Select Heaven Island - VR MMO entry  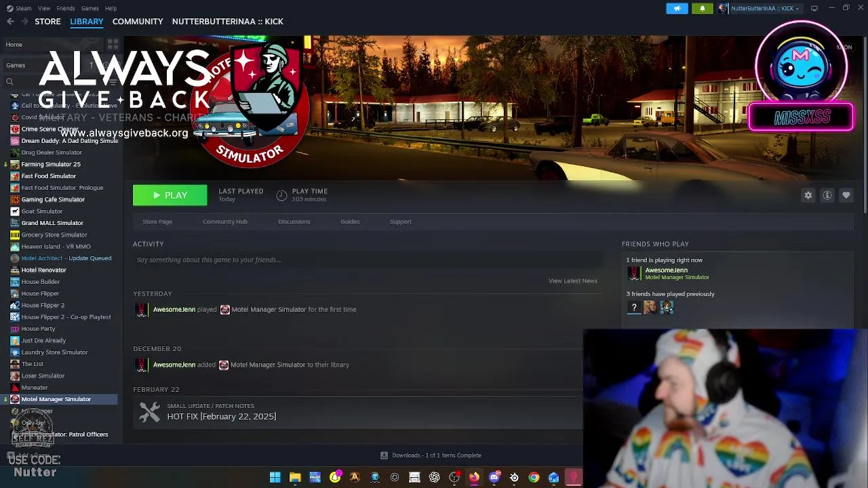click(56, 247)
